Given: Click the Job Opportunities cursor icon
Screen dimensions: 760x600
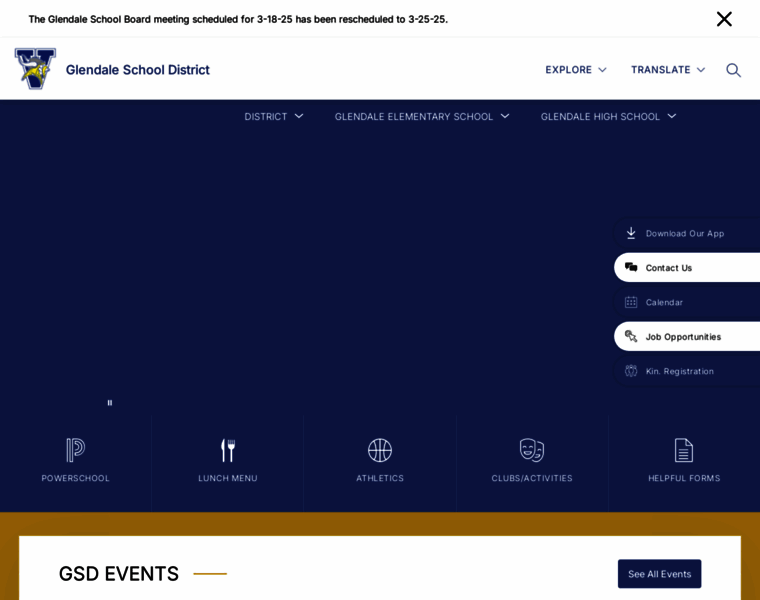Looking at the screenshot, I should (x=631, y=336).
